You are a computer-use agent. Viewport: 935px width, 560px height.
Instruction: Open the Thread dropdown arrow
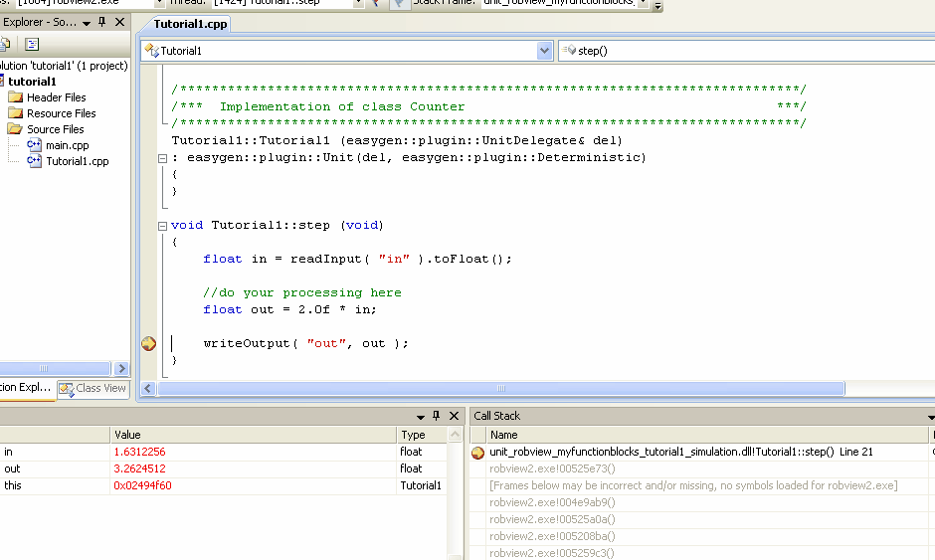pos(358,3)
